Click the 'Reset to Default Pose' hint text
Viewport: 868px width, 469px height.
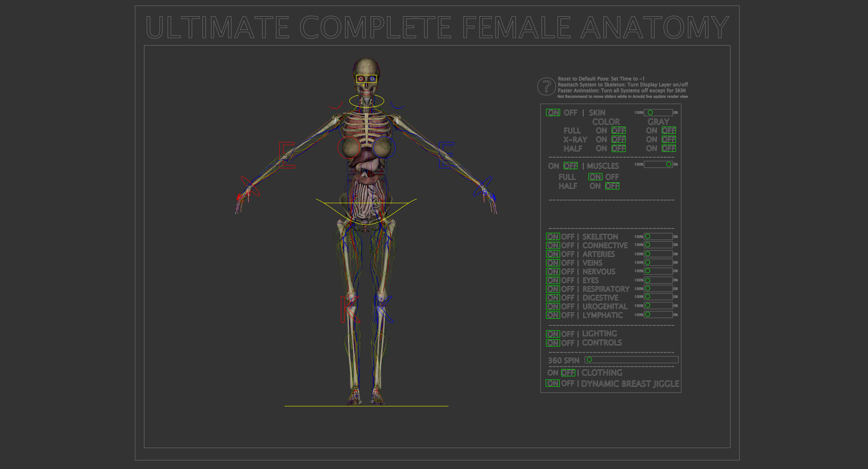(x=601, y=79)
